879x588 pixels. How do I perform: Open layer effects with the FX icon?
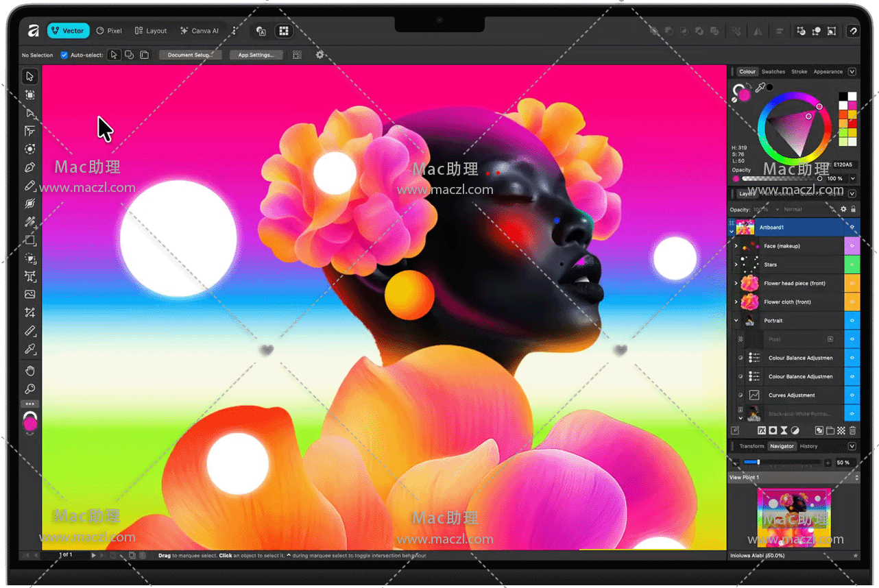click(x=761, y=431)
